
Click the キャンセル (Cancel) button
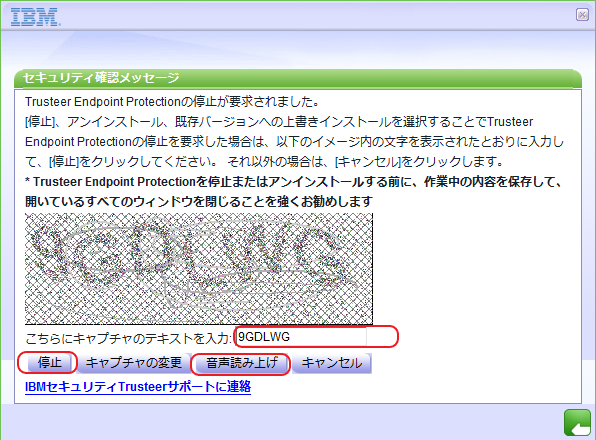pos(331,363)
